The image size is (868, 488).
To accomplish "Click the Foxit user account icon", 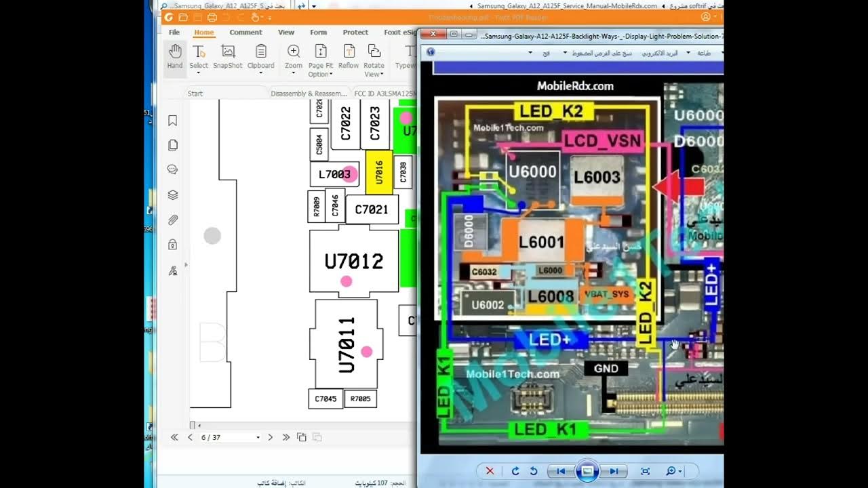I will 706,17.
